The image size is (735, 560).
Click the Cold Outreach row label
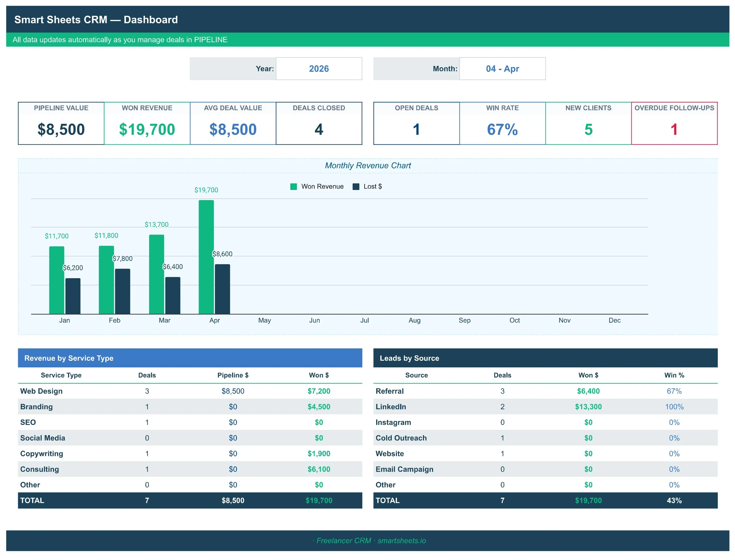(401, 438)
